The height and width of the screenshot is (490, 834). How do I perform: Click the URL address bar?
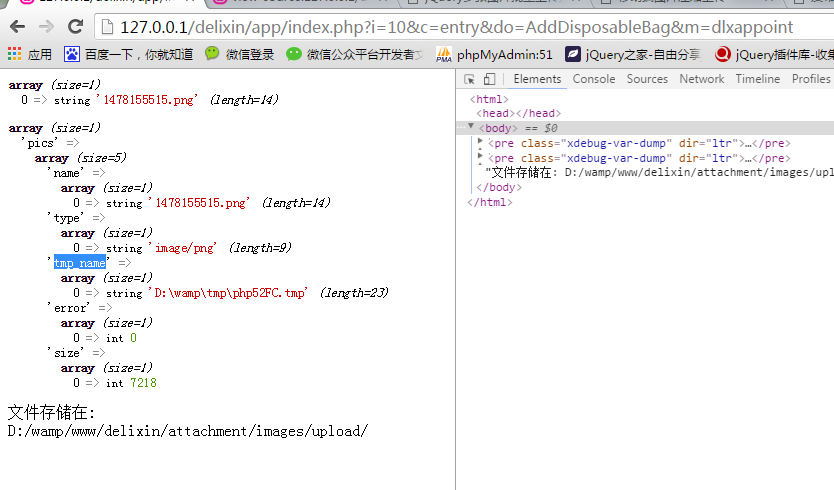(450, 27)
